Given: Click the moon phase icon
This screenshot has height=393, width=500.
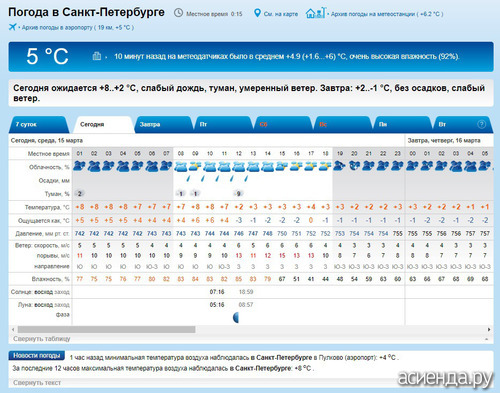Looking at the screenshot, I should tap(236, 317).
